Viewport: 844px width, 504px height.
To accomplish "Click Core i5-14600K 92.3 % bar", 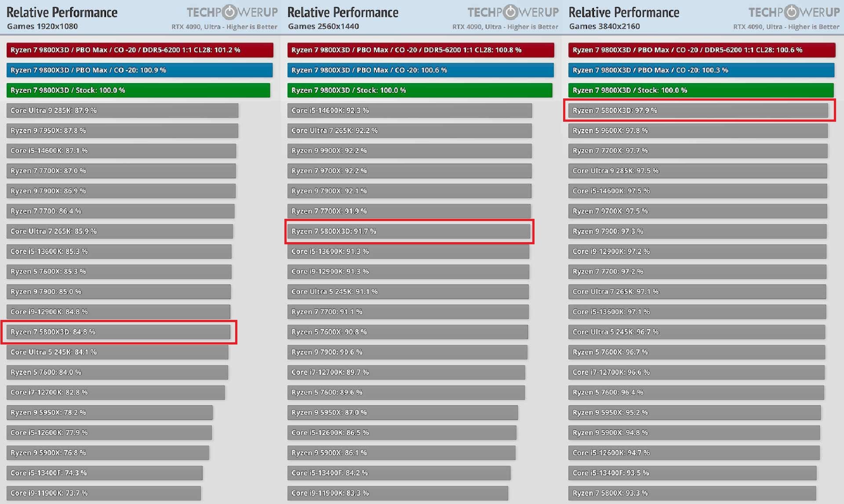I will [x=409, y=111].
